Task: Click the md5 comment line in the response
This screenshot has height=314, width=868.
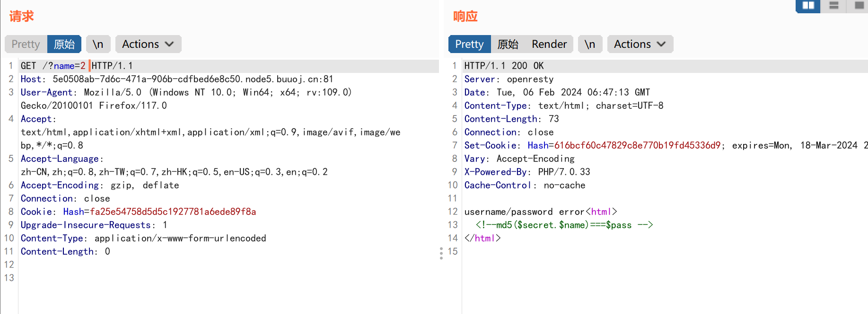Action: pos(564,225)
